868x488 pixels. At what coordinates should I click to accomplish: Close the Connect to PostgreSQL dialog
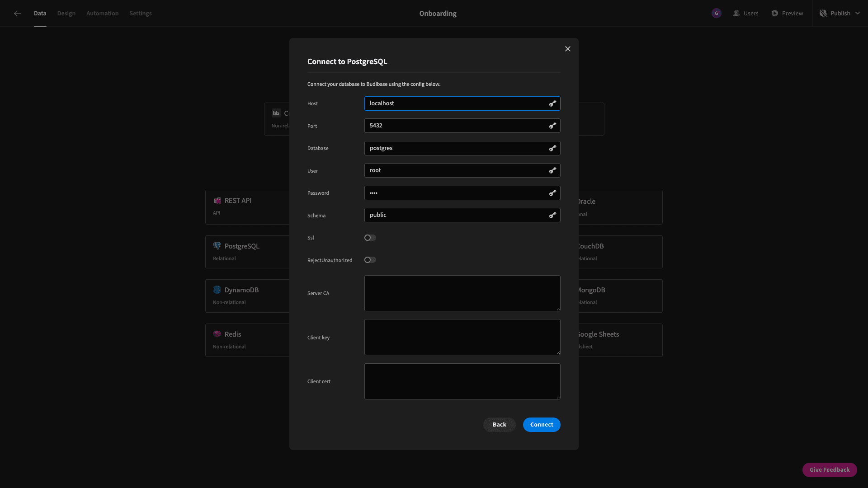click(x=568, y=49)
